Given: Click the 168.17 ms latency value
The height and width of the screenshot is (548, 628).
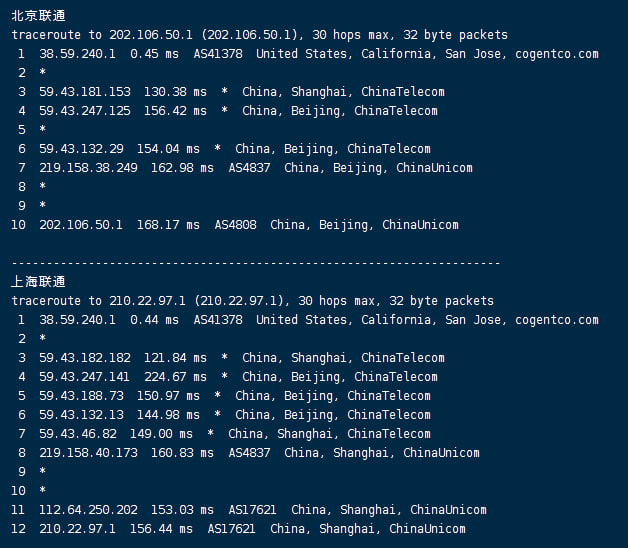Looking at the screenshot, I should tap(172, 225).
